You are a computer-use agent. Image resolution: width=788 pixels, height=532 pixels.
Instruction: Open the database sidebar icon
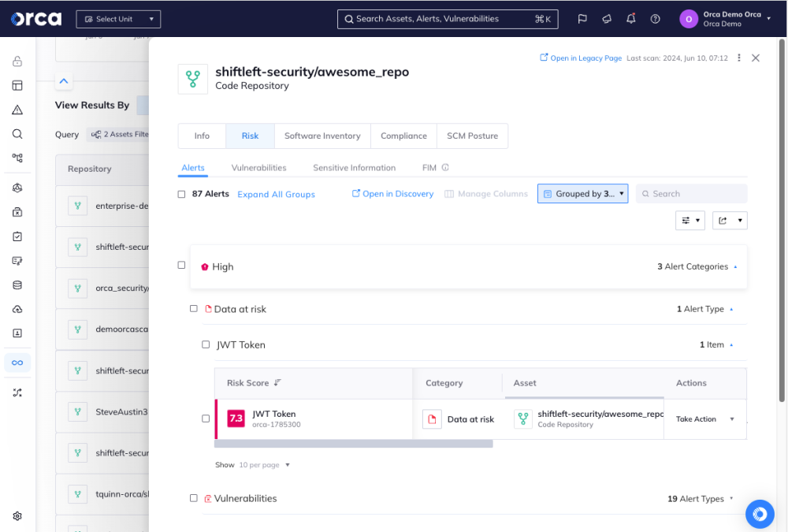[x=17, y=285]
